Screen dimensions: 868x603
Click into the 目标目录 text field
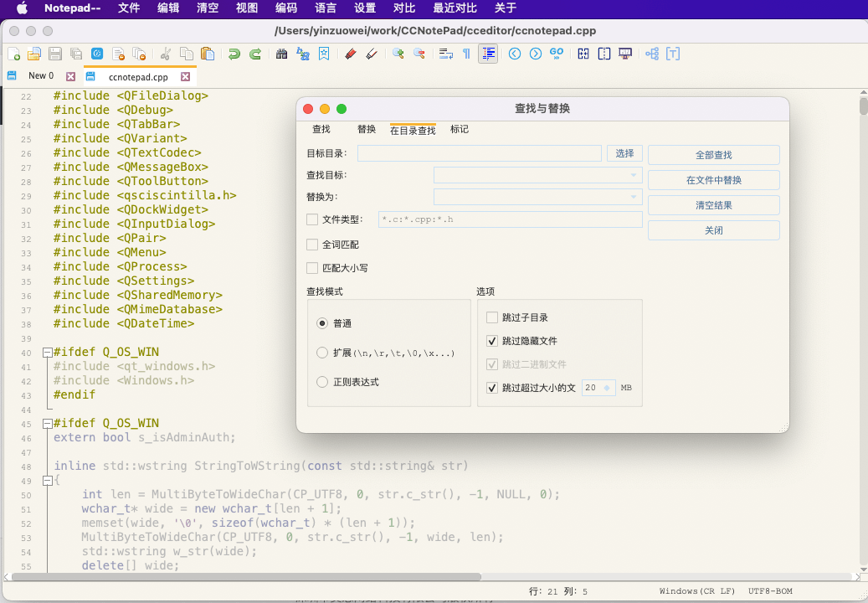tap(479, 153)
